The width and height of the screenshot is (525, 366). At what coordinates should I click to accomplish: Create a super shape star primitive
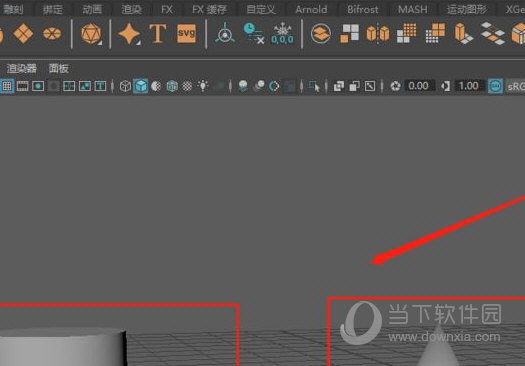click(x=129, y=34)
